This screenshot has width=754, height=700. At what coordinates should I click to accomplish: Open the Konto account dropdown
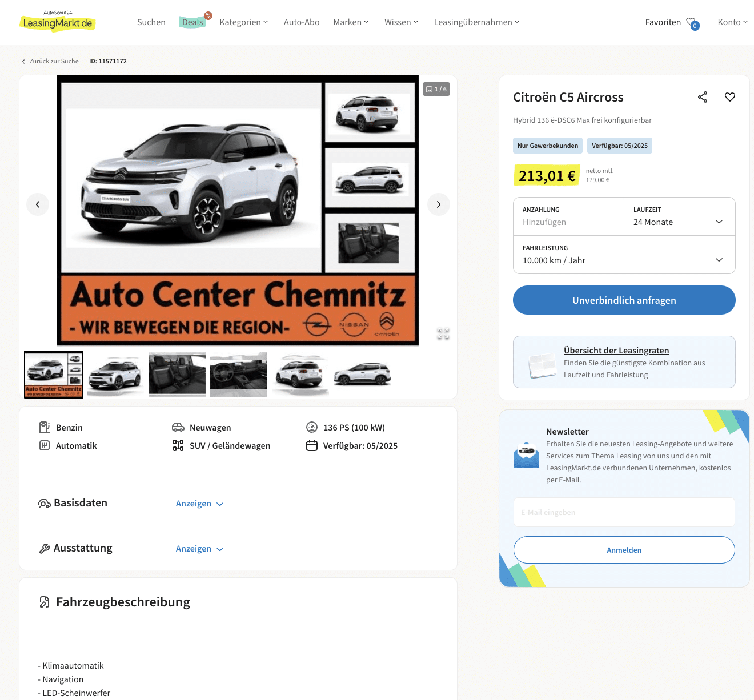point(732,22)
